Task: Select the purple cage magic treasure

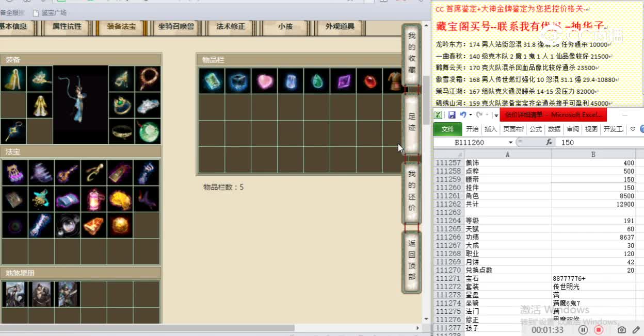Action: (14, 173)
